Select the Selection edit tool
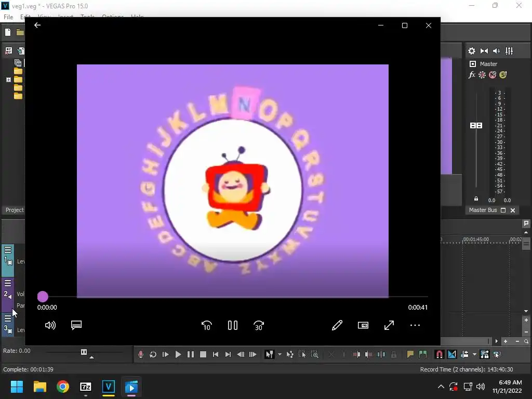Image resolution: width=532 pixels, height=399 pixels. (302, 354)
